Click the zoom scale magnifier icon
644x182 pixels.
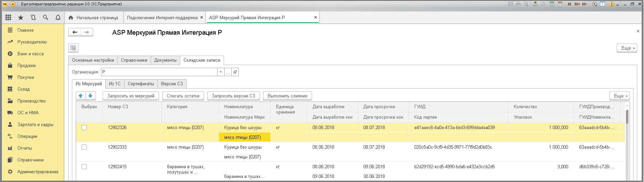pos(595,4)
